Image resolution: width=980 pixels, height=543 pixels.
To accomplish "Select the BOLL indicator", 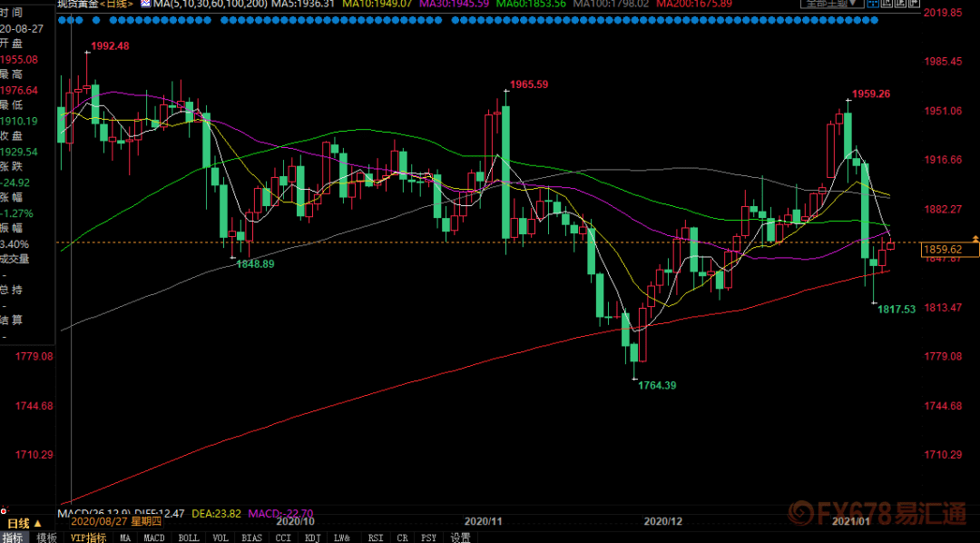I will 188,538.
